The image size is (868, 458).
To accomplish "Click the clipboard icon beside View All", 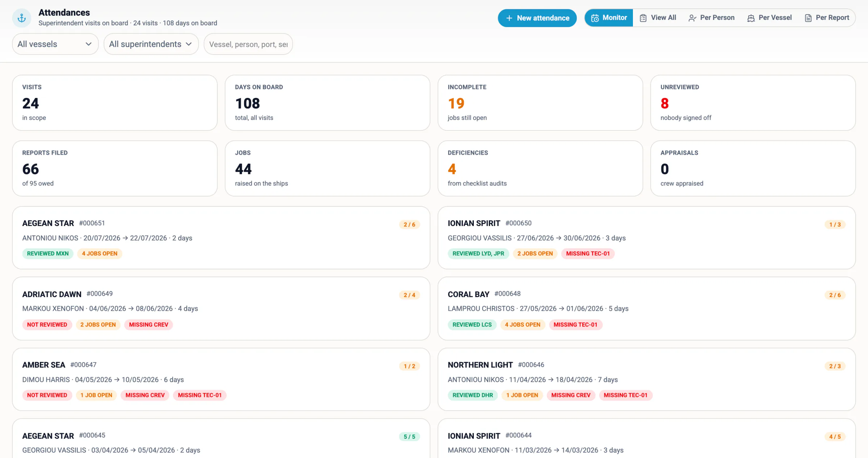I will [x=643, y=18].
